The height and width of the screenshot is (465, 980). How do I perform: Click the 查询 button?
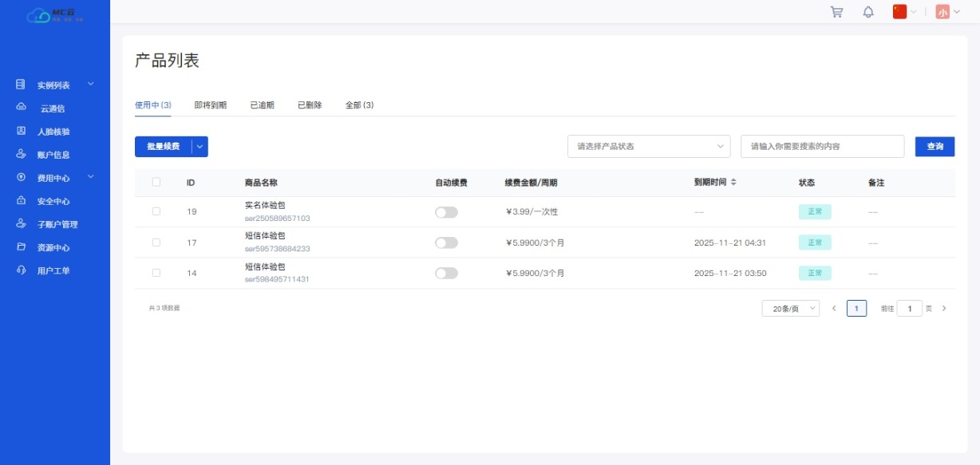click(935, 147)
